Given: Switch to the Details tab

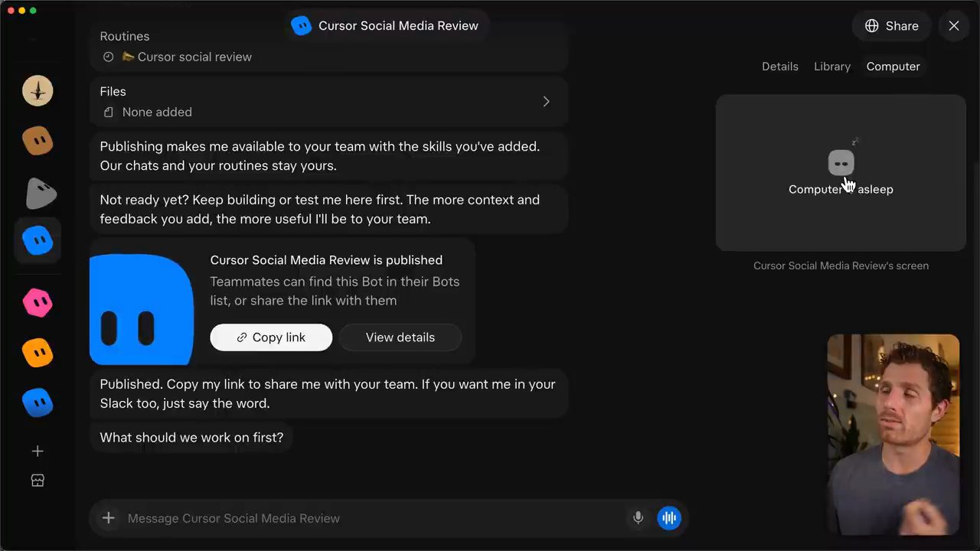Looking at the screenshot, I should (x=780, y=67).
